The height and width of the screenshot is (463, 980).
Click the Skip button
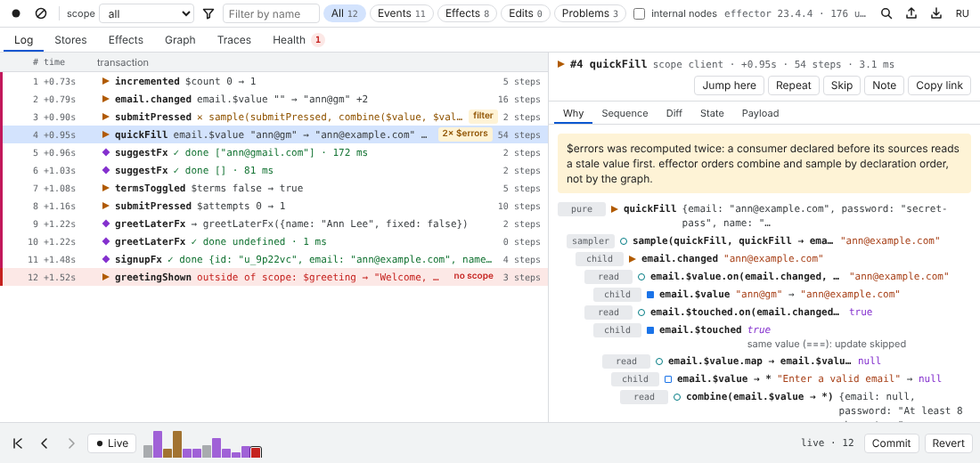point(841,85)
